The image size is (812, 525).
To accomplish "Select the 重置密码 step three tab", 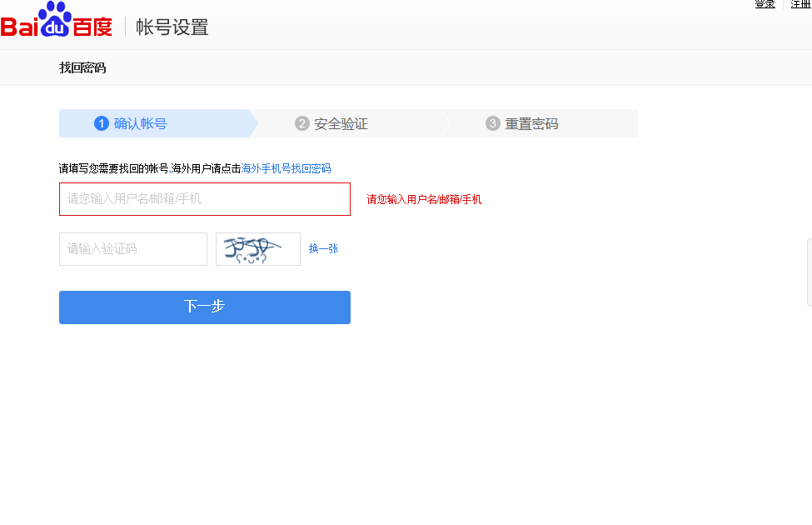I will tap(540, 123).
